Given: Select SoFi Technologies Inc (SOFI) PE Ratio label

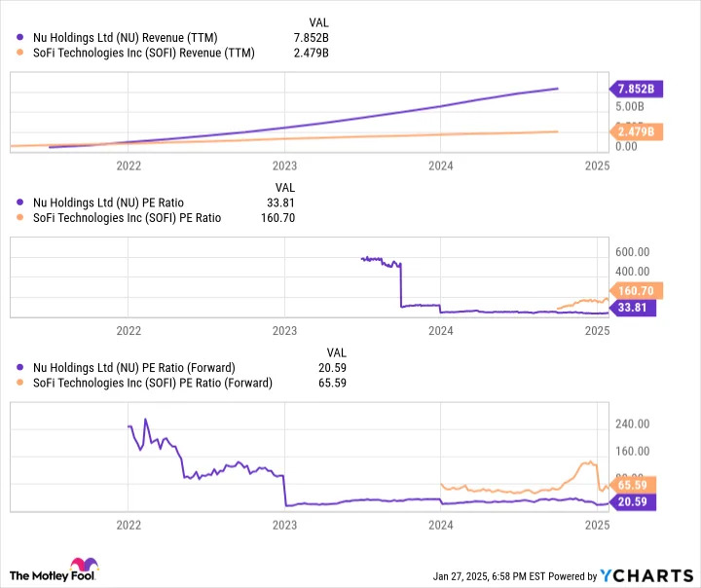Looking at the screenshot, I should click(x=127, y=218).
